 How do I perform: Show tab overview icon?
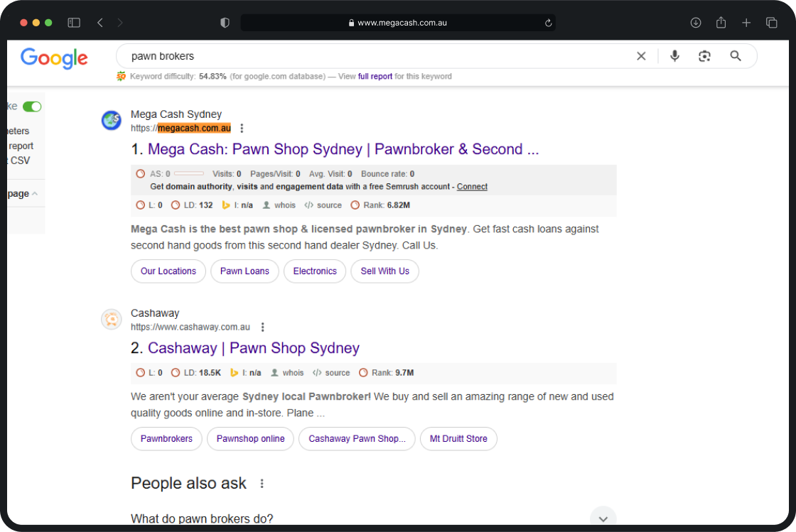coord(772,22)
